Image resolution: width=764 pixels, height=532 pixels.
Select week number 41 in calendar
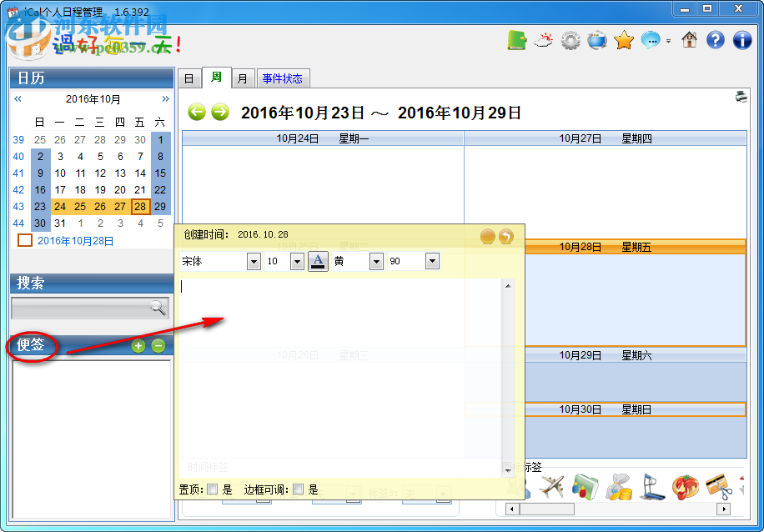(18, 173)
